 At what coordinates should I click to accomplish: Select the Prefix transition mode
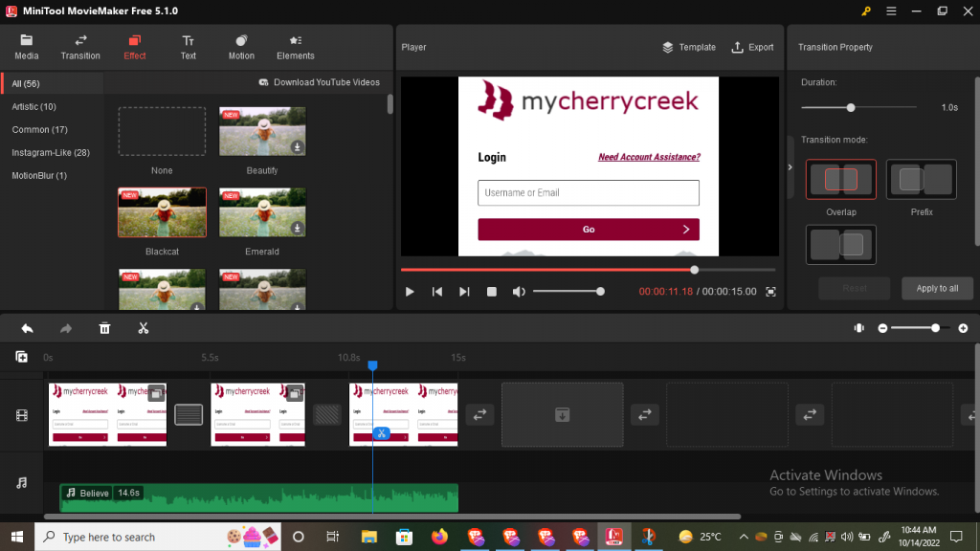point(922,179)
